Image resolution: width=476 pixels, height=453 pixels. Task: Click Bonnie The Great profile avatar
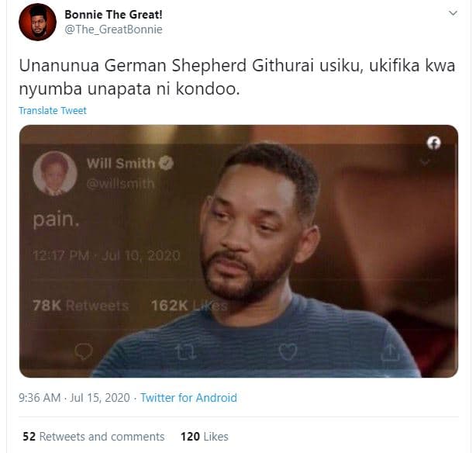coord(38,22)
